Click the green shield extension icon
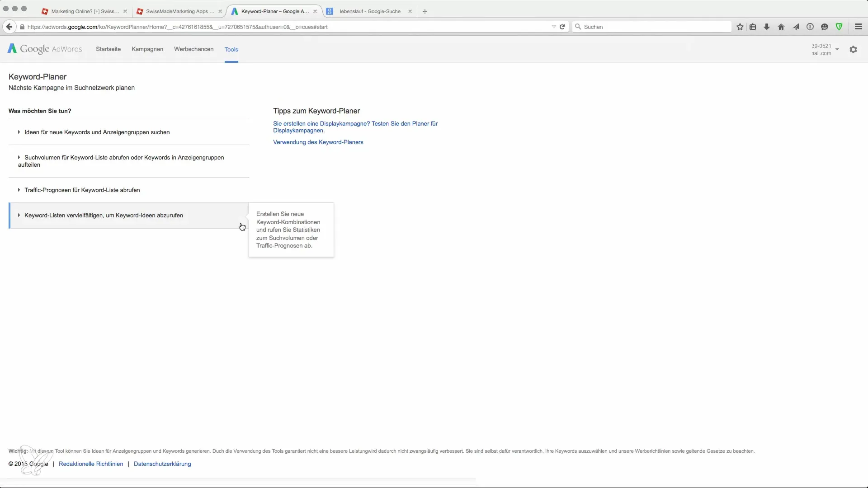 coord(839,27)
